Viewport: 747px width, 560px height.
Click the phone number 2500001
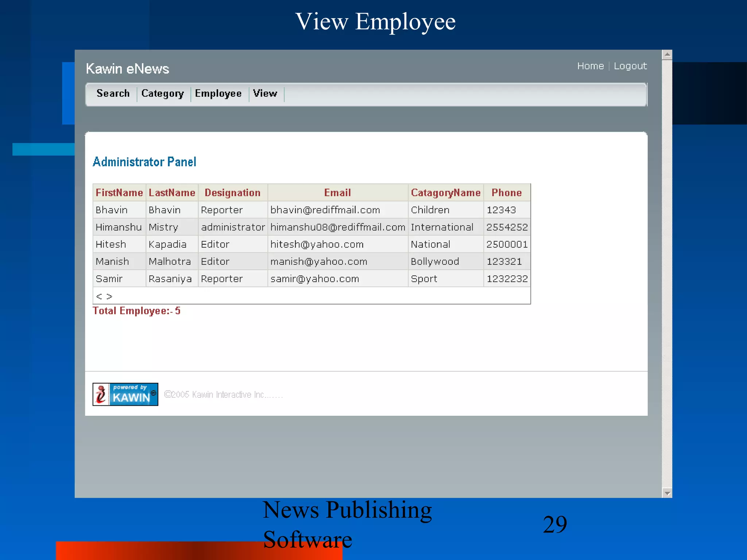[x=507, y=244]
